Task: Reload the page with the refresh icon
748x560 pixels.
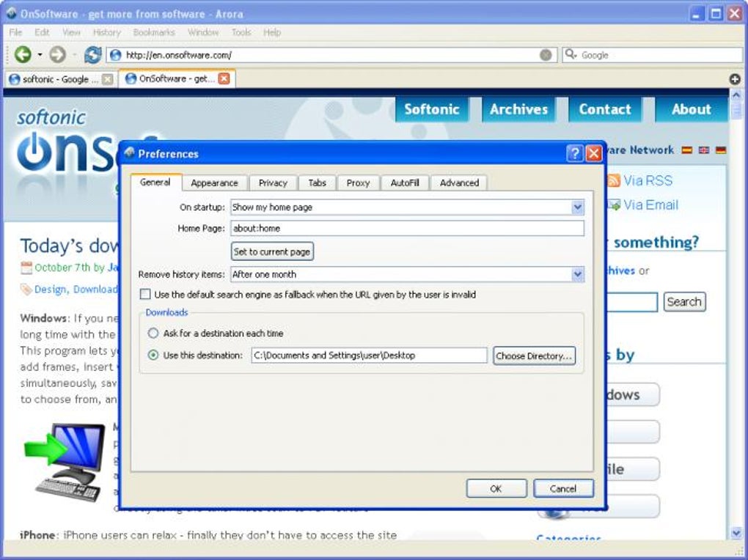Action: 93,55
